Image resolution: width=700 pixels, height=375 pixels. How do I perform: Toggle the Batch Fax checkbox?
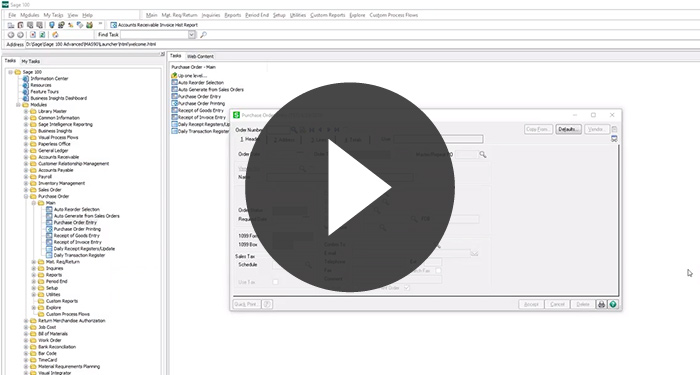click(x=438, y=271)
